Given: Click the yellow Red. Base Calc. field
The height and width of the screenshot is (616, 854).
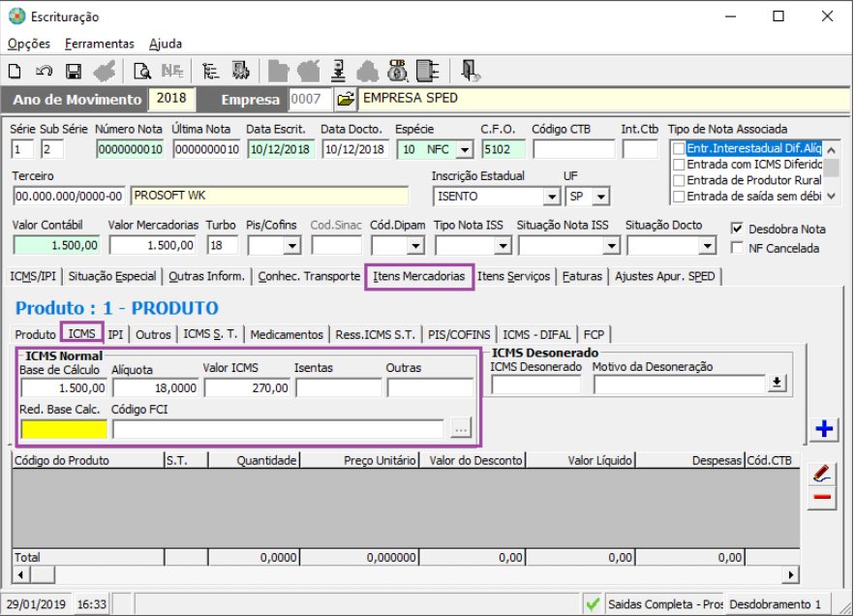Looking at the screenshot, I should [x=63, y=429].
